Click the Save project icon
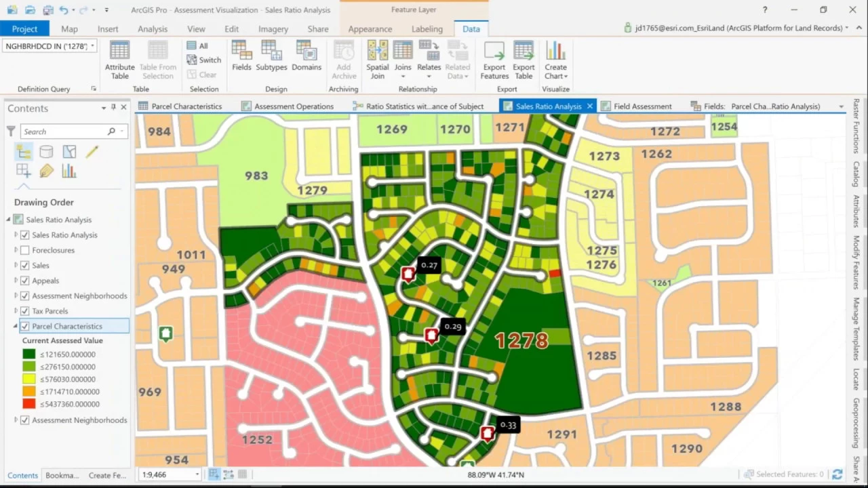Viewport: 868px width, 488px height. [47, 10]
